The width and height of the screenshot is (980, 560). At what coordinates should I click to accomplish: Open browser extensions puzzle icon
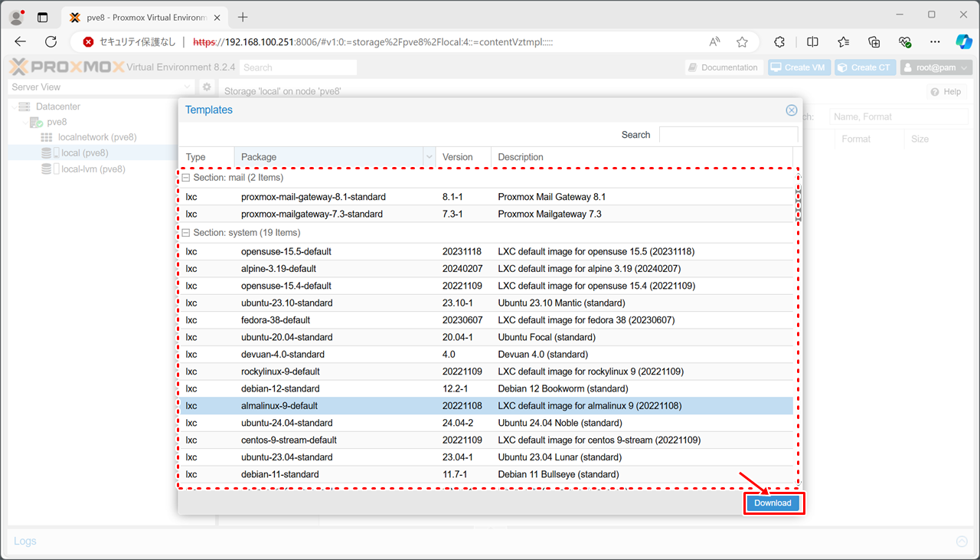(x=779, y=42)
